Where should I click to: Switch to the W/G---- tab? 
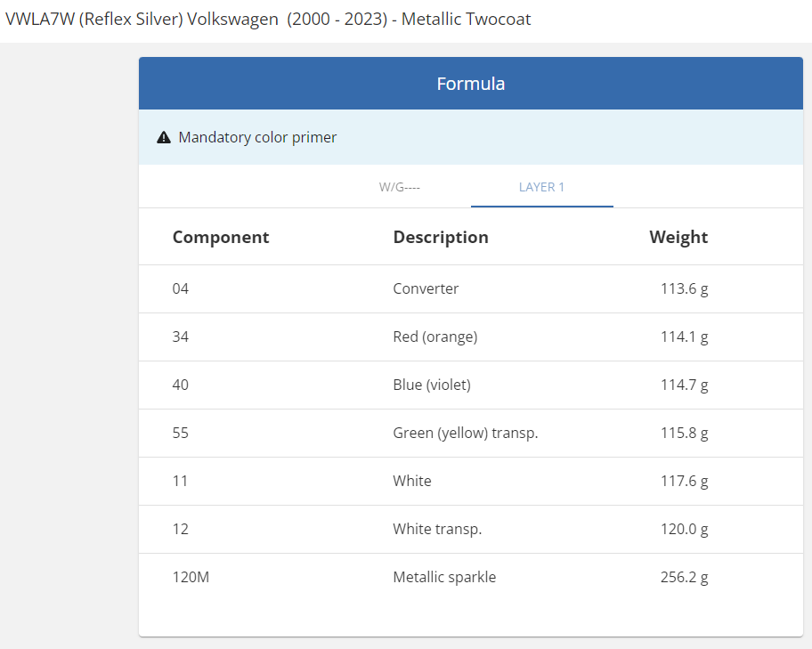click(399, 187)
